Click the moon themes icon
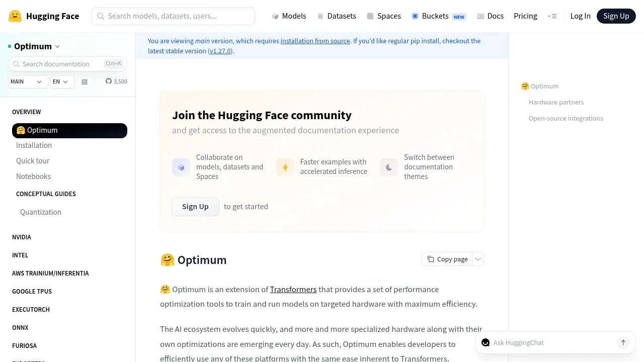Screen dimensions: 644x362 pyautogui.click(x=389, y=167)
